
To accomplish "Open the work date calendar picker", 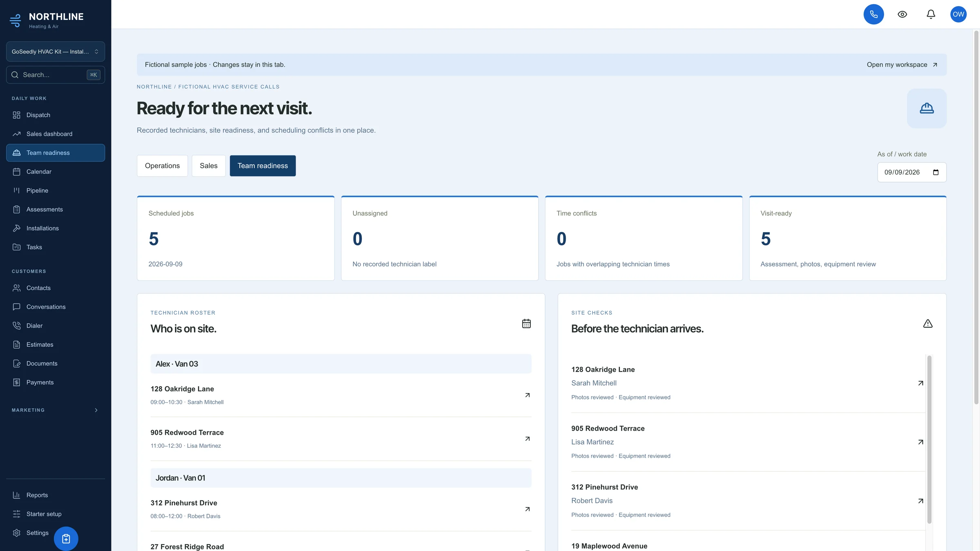I will click(935, 172).
